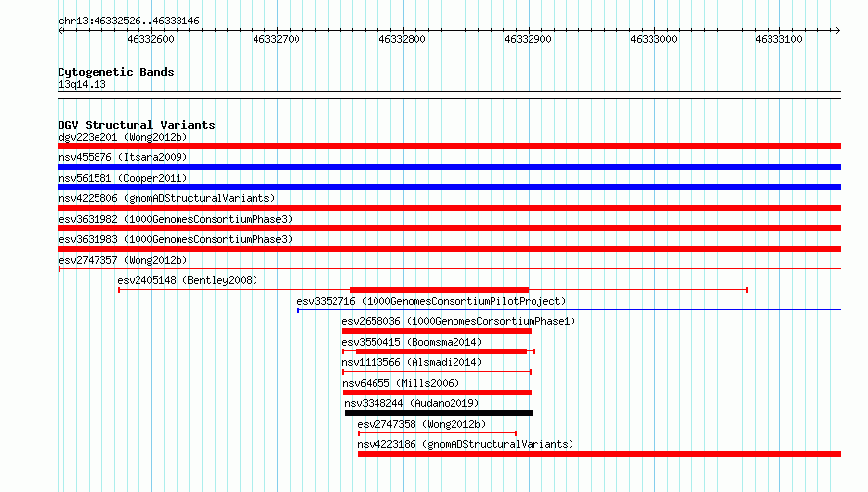
Task: Click the 13q14.13 band label
Action: (82, 84)
